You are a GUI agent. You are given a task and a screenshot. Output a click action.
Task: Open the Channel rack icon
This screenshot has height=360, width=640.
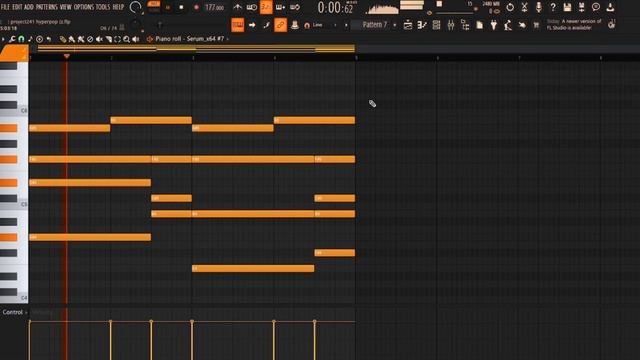point(436,25)
